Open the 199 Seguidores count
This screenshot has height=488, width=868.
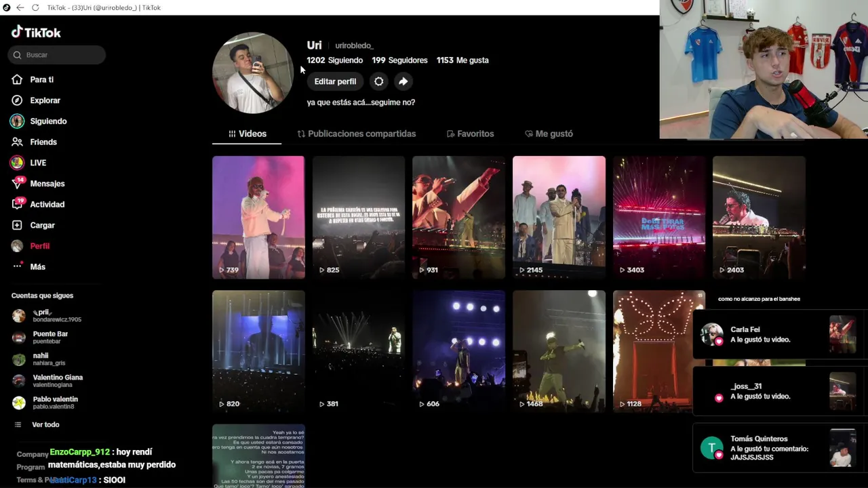coord(399,60)
